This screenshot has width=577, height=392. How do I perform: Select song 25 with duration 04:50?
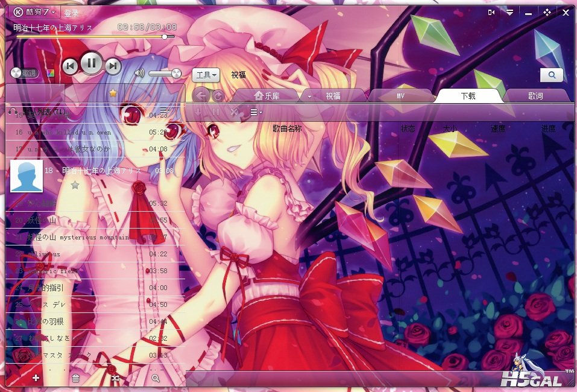tap(95, 305)
